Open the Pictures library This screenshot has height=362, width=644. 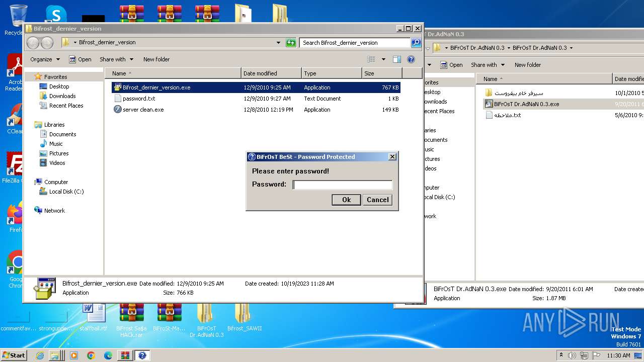(59, 153)
